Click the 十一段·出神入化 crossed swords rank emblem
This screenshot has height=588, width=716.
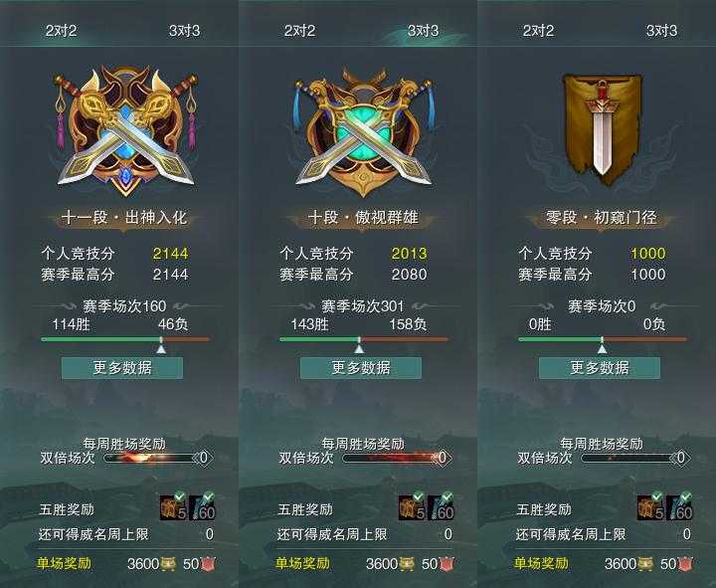[x=125, y=131]
